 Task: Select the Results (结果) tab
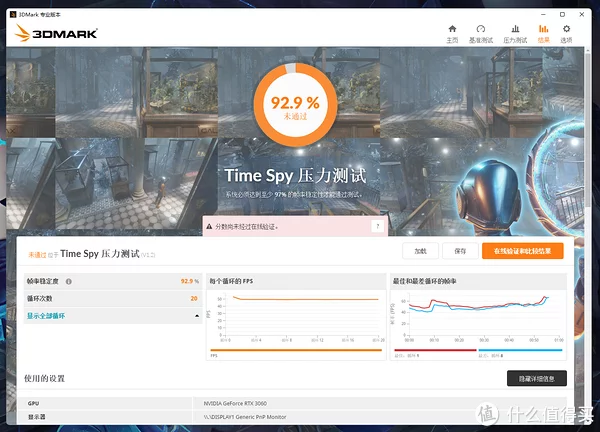543,34
